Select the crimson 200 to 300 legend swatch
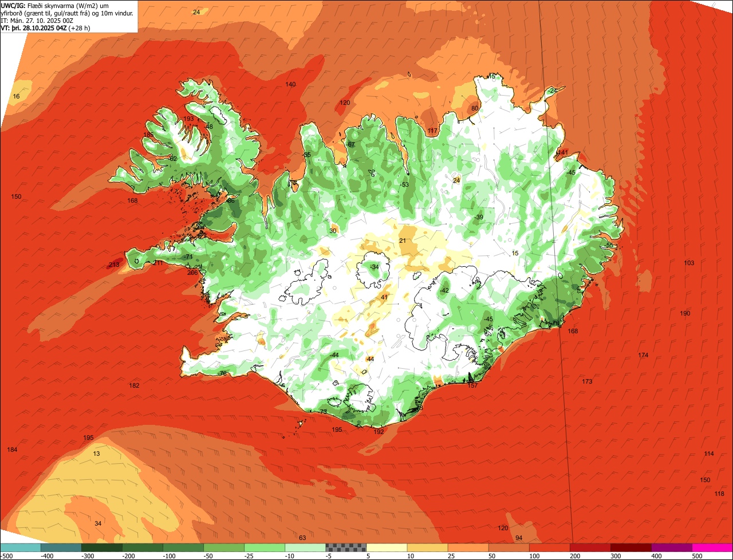The image size is (733, 560). (590, 547)
